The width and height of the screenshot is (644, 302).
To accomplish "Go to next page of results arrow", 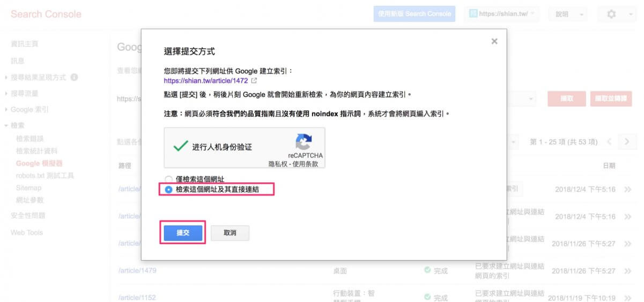I will 626,142.
